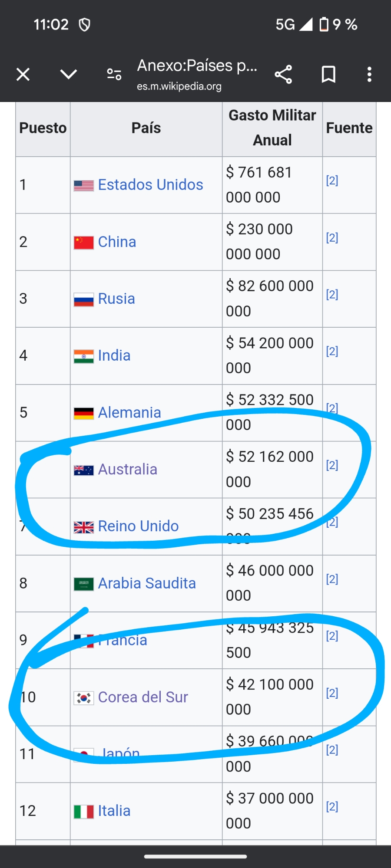Tap the India flag icon
The width and height of the screenshot is (391, 868).
point(83,356)
